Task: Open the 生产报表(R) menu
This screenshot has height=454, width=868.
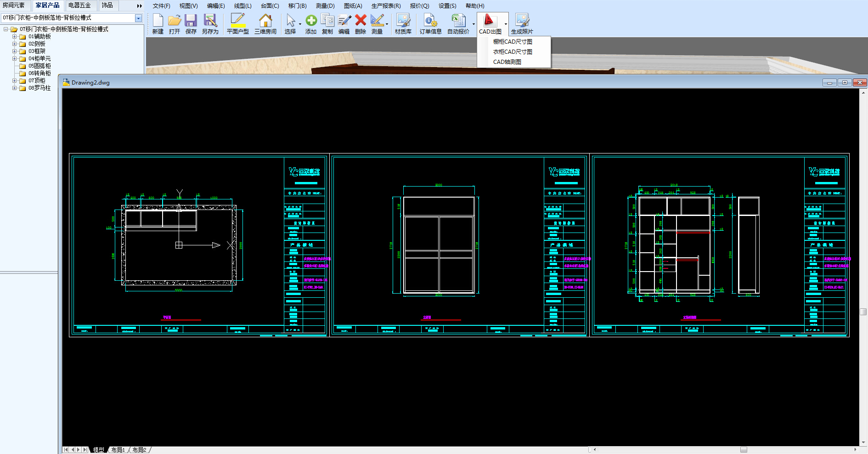Action: [x=386, y=6]
